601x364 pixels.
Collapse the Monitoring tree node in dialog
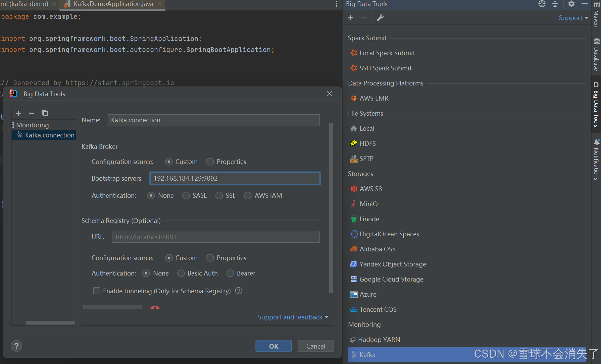click(13, 125)
